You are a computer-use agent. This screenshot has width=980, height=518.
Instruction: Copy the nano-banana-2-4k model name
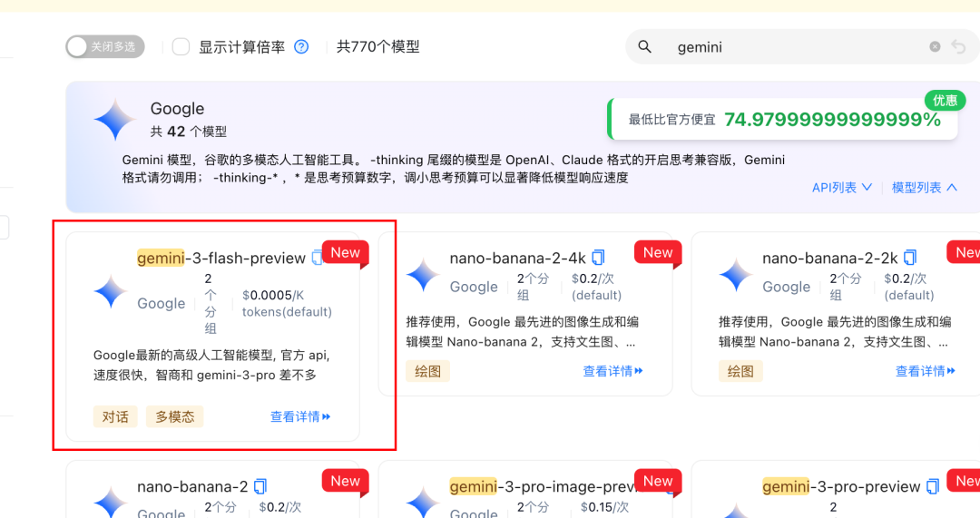[598, 258]
